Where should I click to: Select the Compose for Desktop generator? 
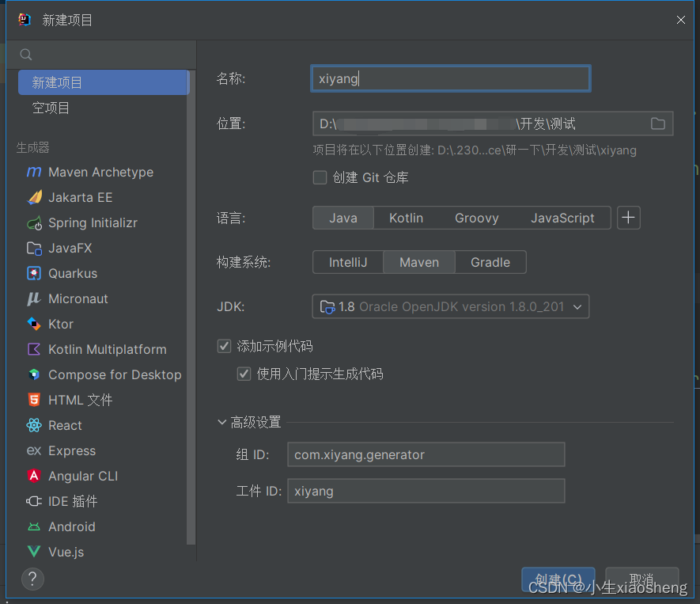pyautogui.click(x=100, y=374)
